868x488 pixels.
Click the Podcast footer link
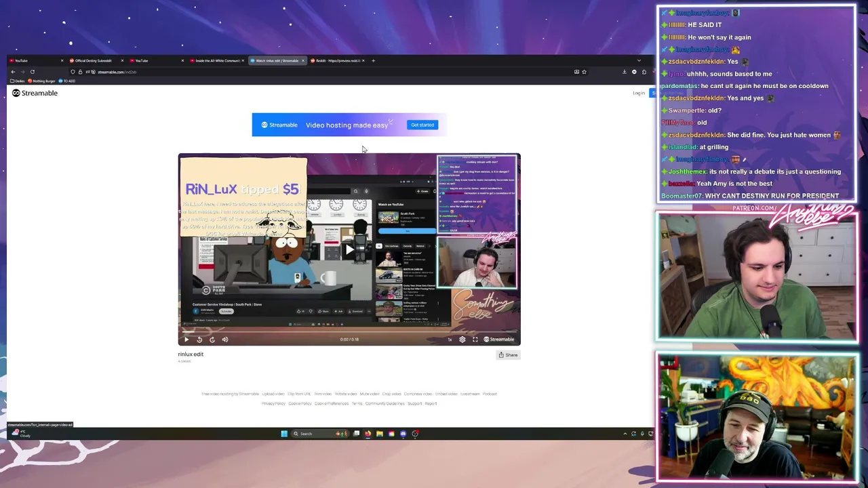pos(490,394)
